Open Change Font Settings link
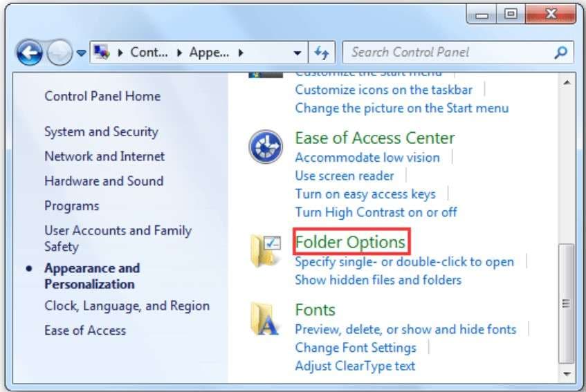 tap(356, 347)
